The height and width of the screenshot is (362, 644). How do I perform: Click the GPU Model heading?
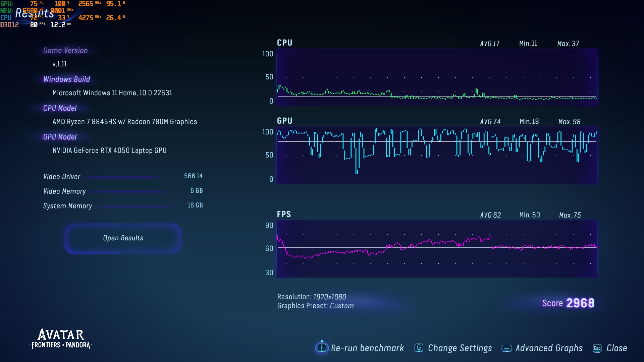(x=60, y=137)
